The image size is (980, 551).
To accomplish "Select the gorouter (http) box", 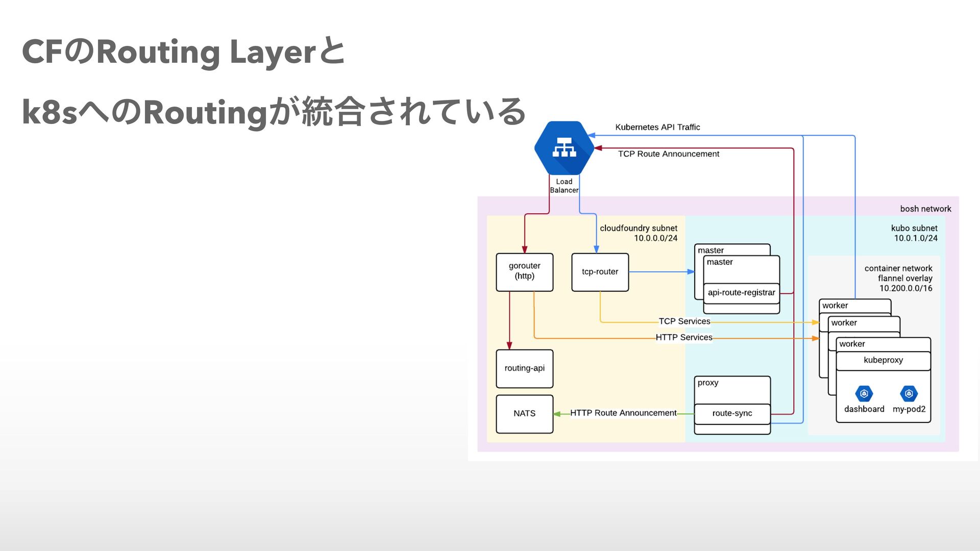I will [x=524, y=272].
